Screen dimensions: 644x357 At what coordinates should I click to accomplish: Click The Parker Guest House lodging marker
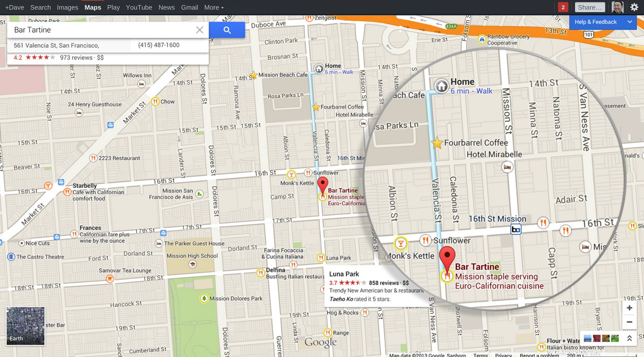click(x=159, y=243)
